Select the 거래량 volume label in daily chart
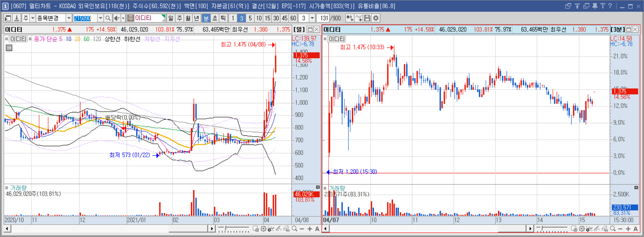Image resolution: width=644 pixels, height=237 pixels. point(18,188)
